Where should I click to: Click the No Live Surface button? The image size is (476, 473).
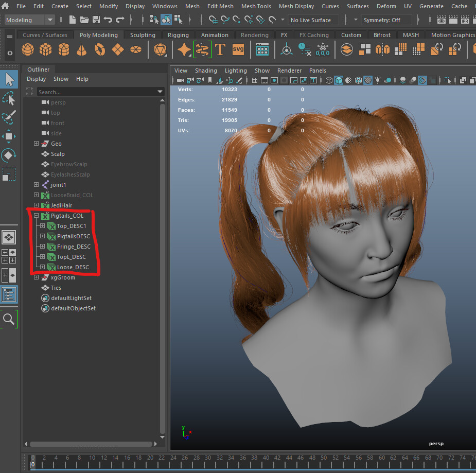coord(313,20)
